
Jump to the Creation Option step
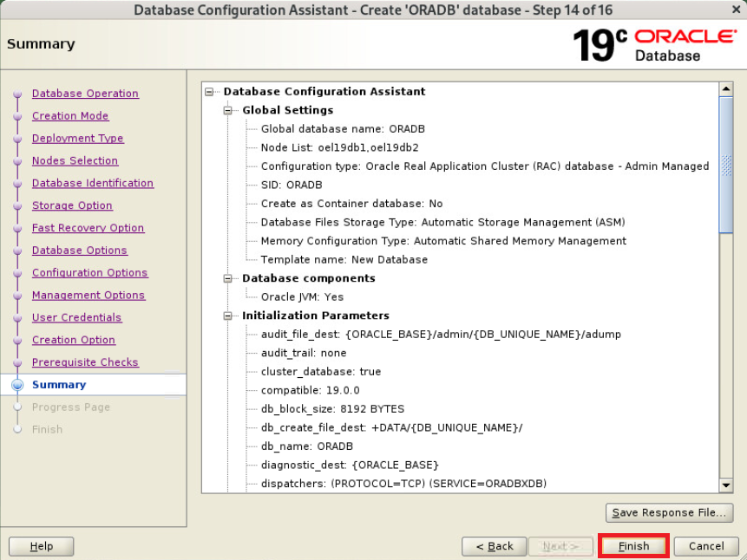[x=74, y=340]
